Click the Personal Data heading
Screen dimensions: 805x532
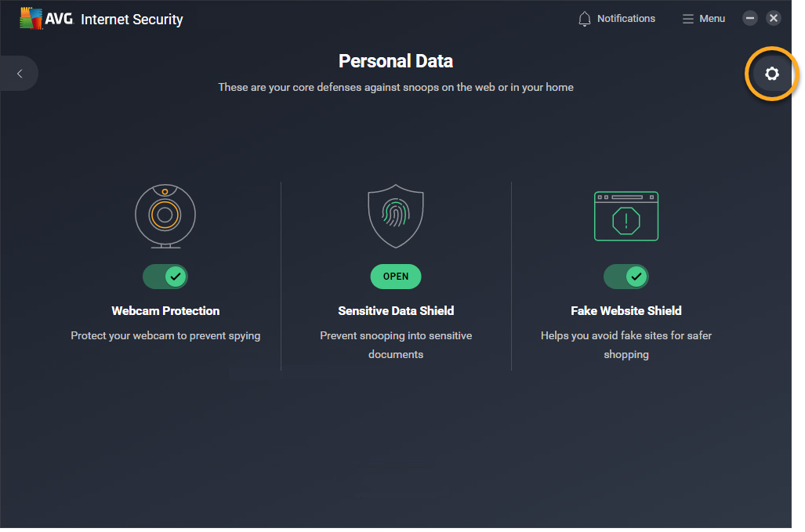click(x=396, y=61)
